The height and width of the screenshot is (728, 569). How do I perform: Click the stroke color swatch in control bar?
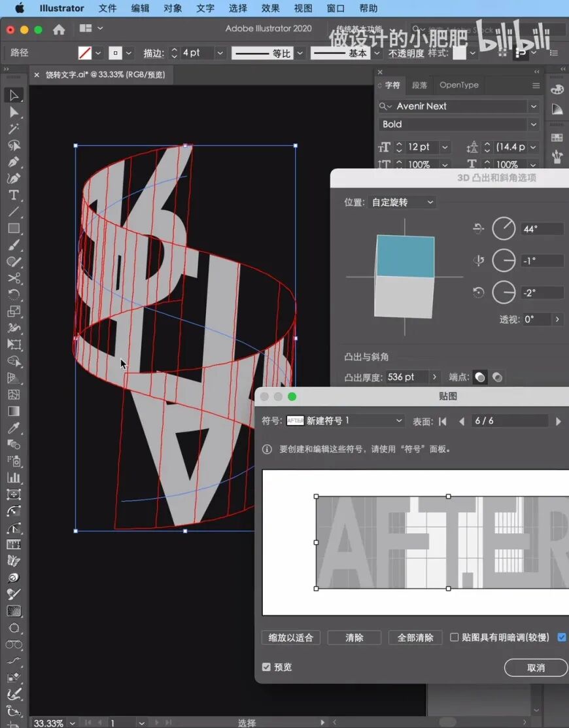click(115, 53)
